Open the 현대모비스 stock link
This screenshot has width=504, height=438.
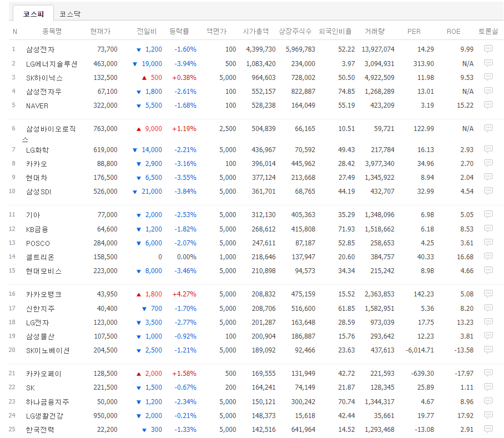click(43, 271)
